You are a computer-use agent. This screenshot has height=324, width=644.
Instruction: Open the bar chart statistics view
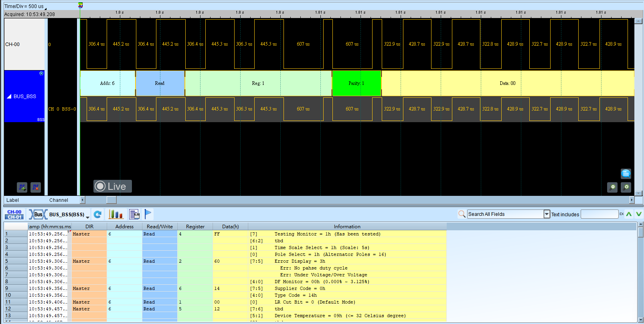click(116, 214)
